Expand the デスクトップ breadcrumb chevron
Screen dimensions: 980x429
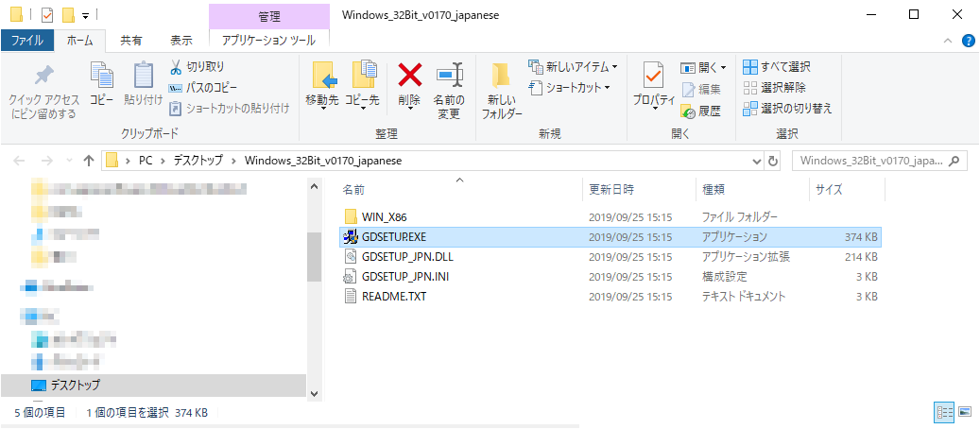click(233, 161)
